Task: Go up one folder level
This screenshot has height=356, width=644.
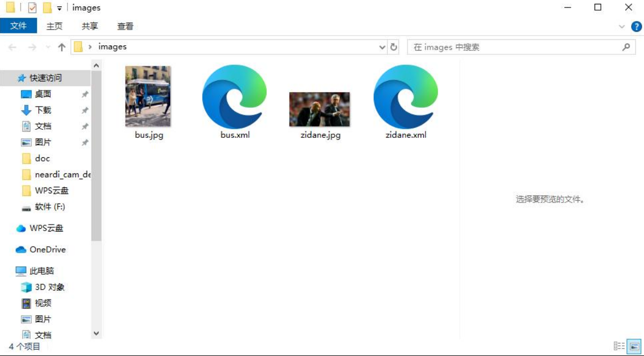Action: coord(61,47)
